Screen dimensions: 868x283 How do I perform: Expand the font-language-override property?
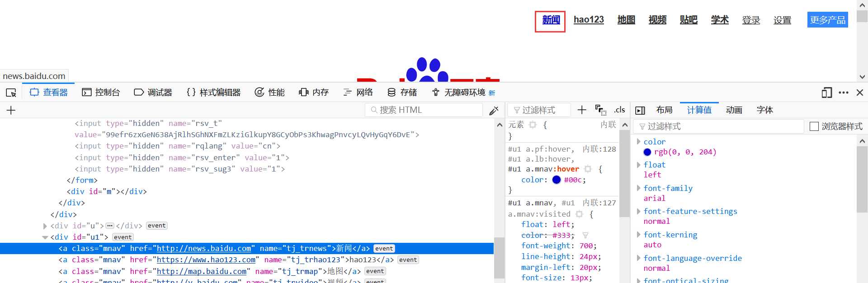tap(639, 258)
